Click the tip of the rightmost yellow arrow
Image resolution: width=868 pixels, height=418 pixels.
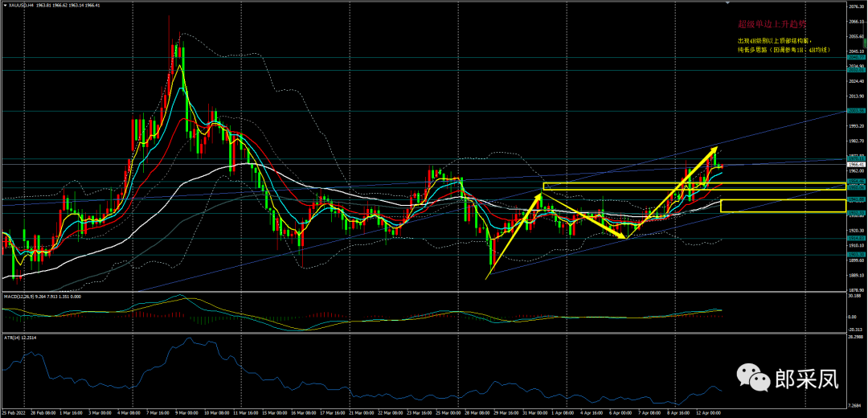(x=719, y=148)
